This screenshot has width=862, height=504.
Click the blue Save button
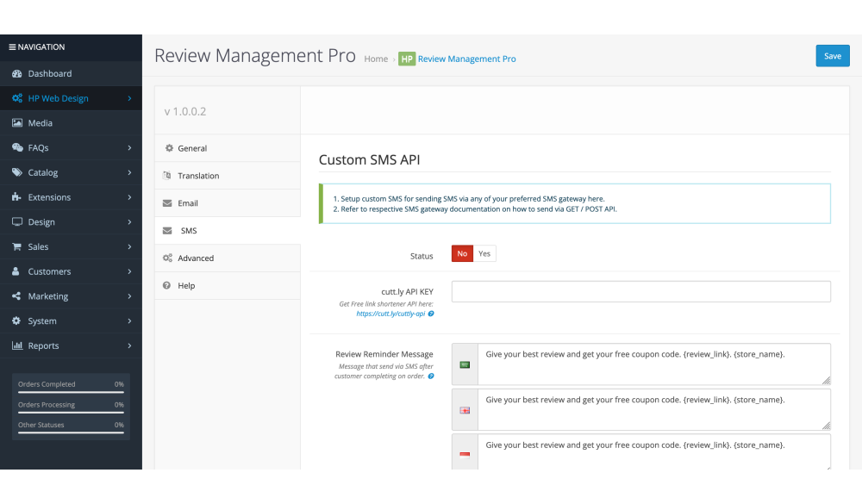(x=832, y=56)
